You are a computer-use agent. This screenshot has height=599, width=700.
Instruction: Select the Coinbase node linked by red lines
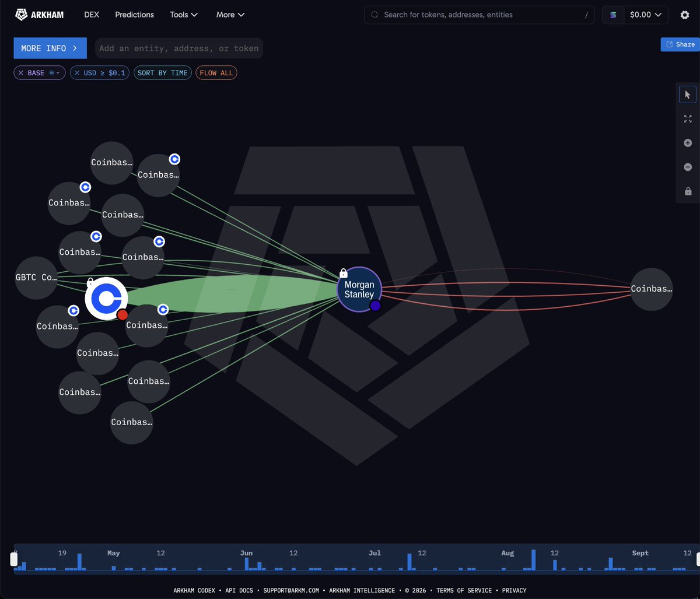coord(652,289)
